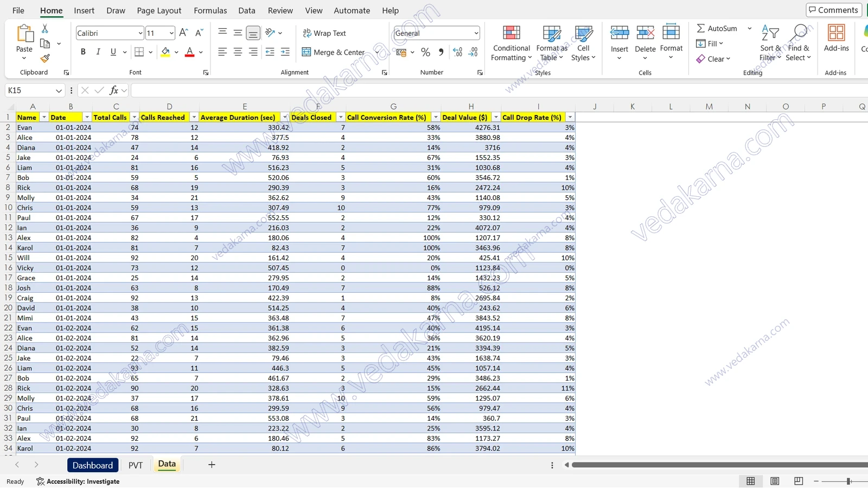Toggle Bold formatting
The image size is (868, 488).
(83, 52)
